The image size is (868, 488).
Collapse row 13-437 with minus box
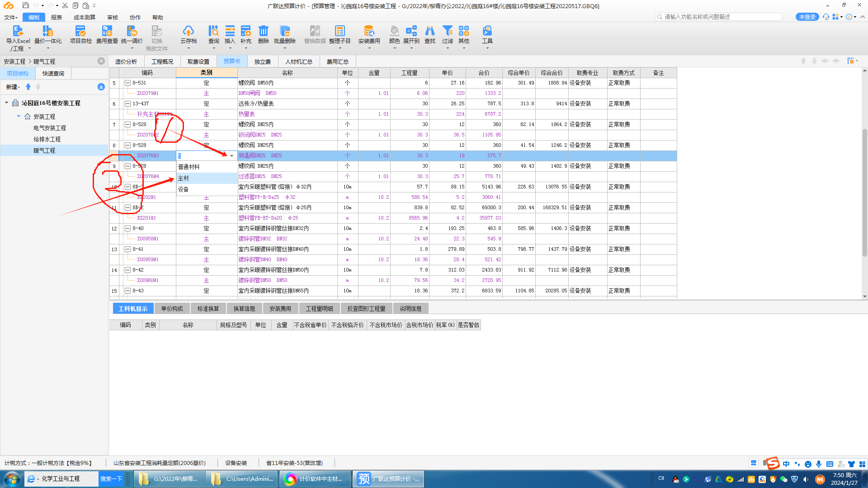[127, 103]
